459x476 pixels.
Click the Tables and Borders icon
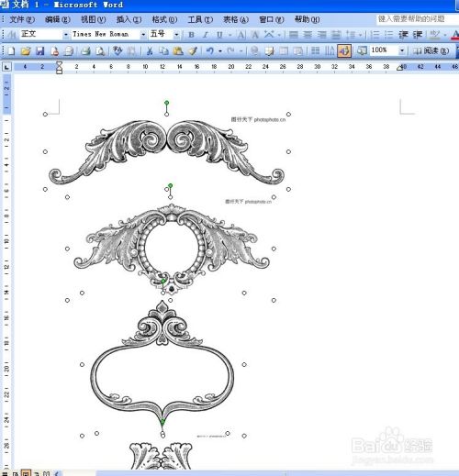pos(269,50)
